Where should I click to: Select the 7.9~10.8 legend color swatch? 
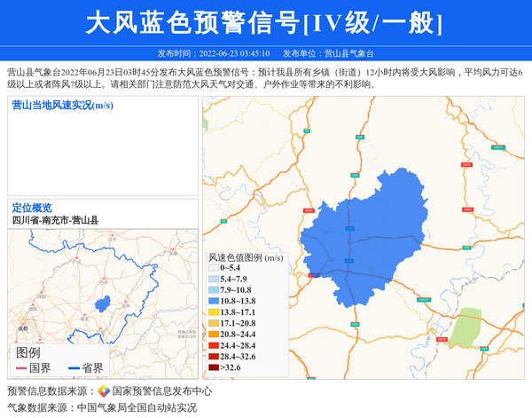click(214, 290)
